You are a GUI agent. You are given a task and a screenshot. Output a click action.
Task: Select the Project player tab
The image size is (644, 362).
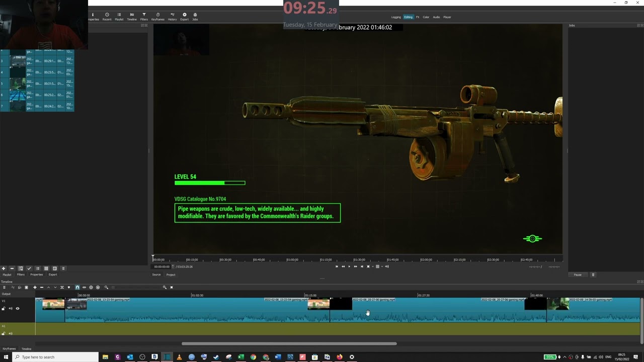click(171, 275)
